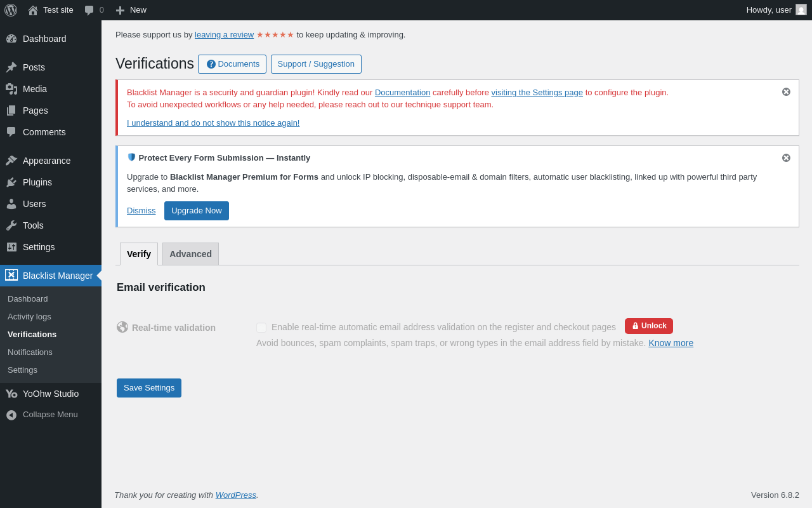This screenshot has height=508, width=812.
Task: Click the Email verification heading
Action: click(161, 288)
